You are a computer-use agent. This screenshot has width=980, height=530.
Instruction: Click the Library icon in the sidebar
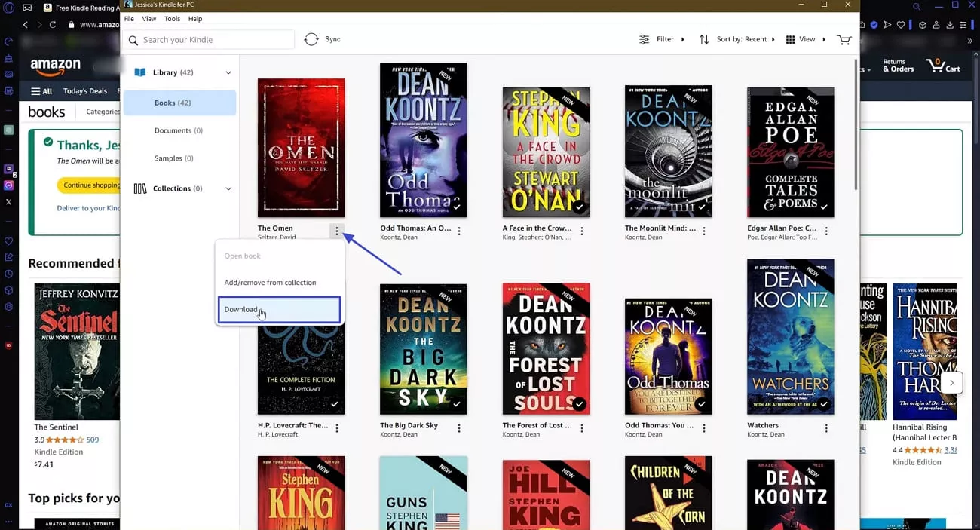(140, 72)
